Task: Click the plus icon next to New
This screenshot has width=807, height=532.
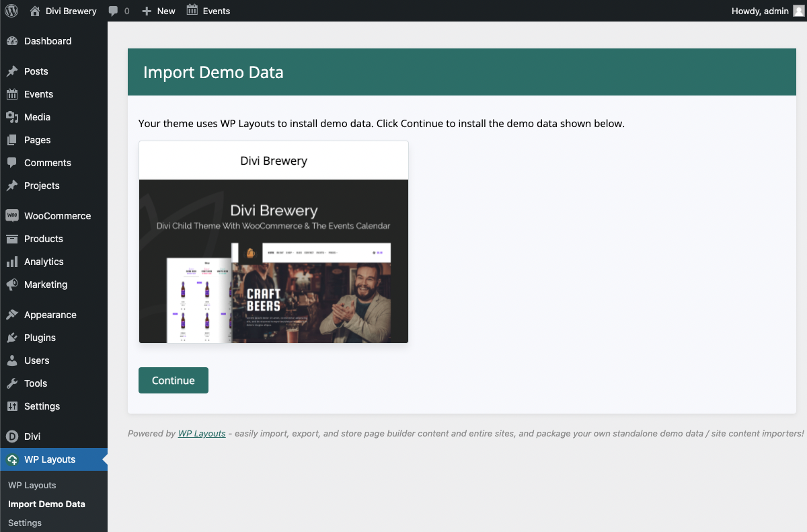Action: coord(147,11)
